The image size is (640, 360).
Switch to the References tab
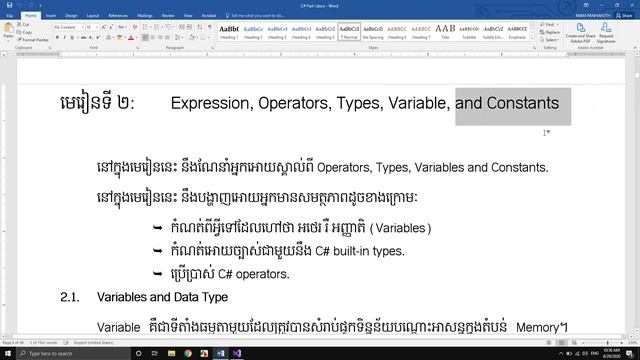point(118,16)
